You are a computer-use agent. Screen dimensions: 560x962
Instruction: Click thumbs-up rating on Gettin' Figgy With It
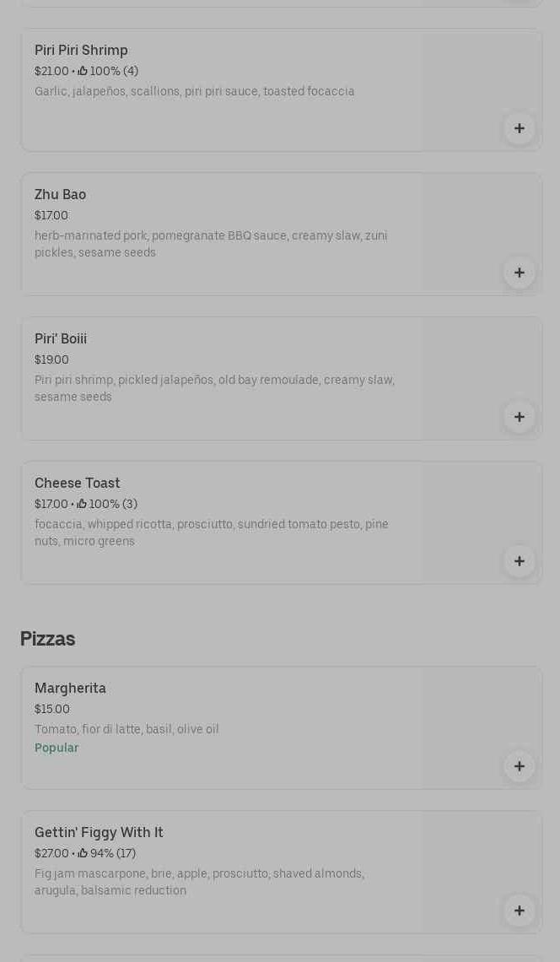click(x=83, y=854)
